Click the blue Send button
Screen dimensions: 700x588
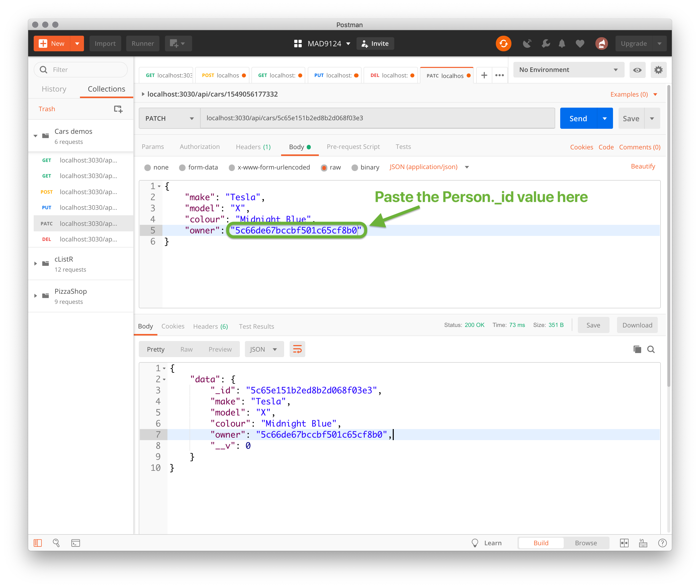pyautogui.click(x=578, y=118)
